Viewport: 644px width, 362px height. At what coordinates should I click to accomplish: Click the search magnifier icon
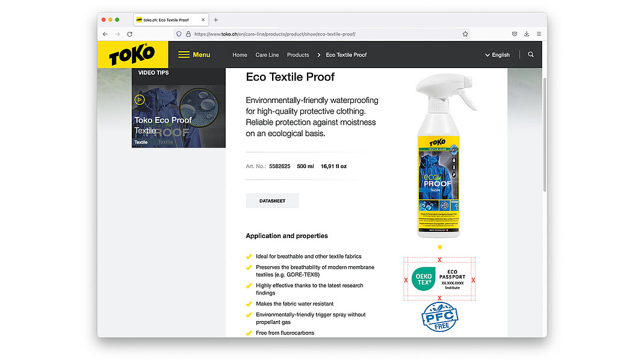(x=530, y=55)
